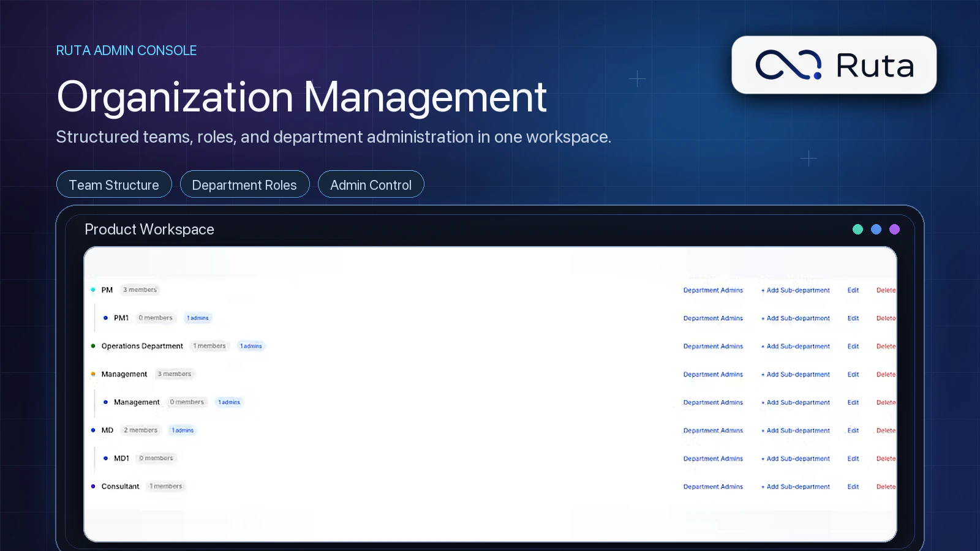
Task: Open Department Admins for the MD1 row
Action: click(x=713, y=459)
